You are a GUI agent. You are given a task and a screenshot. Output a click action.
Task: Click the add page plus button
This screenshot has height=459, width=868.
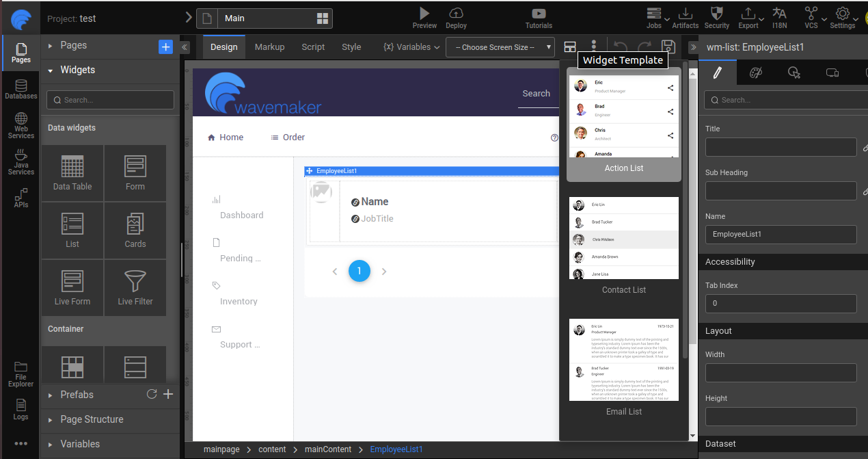tap(165, 46)
